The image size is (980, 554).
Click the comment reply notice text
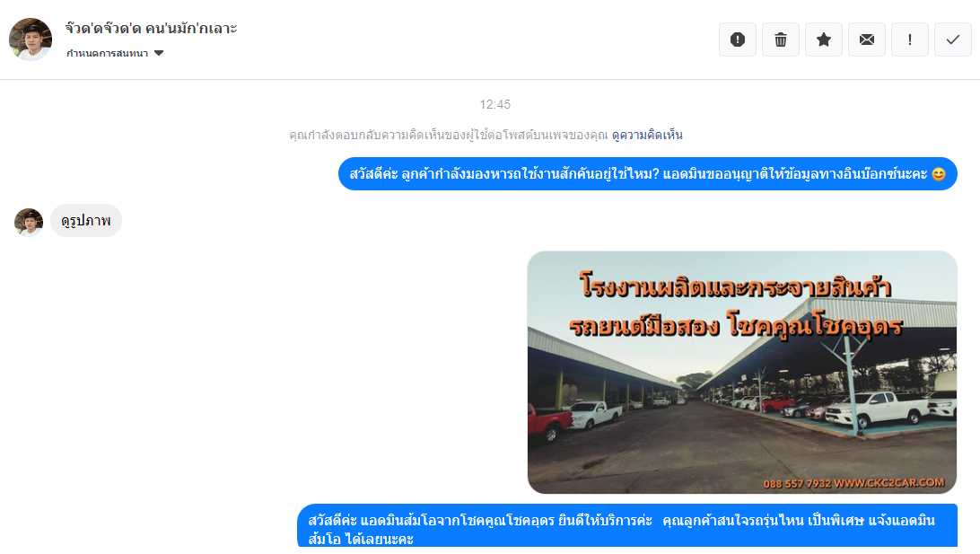click(x=448, y=135)
